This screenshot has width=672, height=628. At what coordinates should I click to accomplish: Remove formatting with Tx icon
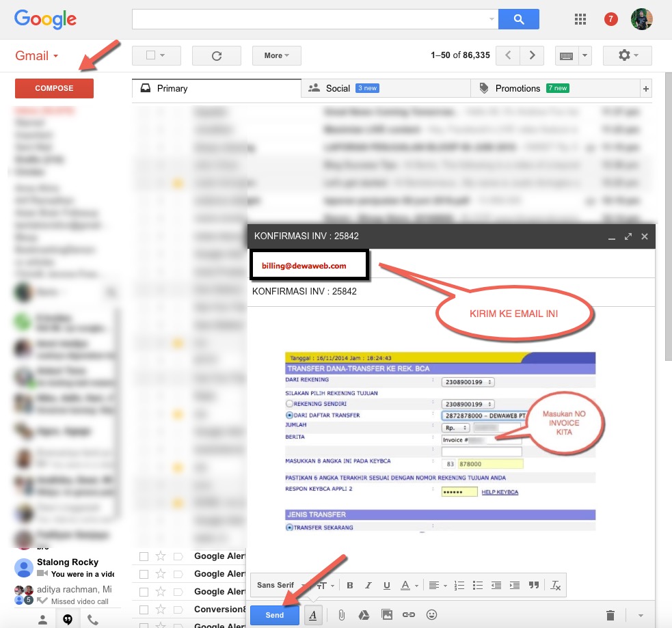pyautogui.click(x=555, y=585)
